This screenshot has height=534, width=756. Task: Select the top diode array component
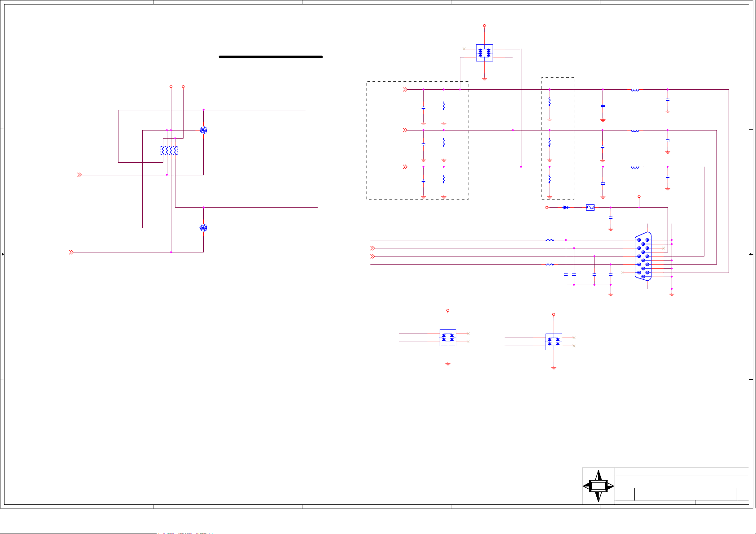click(x=485, y=53)
